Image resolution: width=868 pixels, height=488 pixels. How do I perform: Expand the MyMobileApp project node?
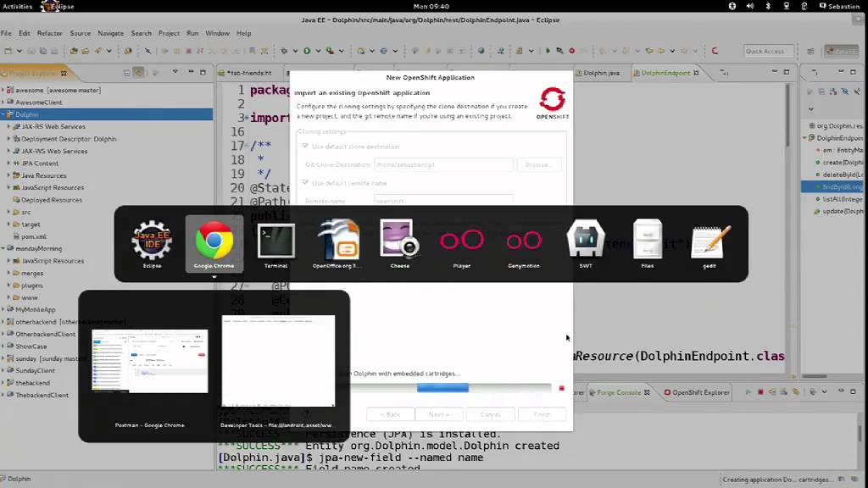(3, 309)
